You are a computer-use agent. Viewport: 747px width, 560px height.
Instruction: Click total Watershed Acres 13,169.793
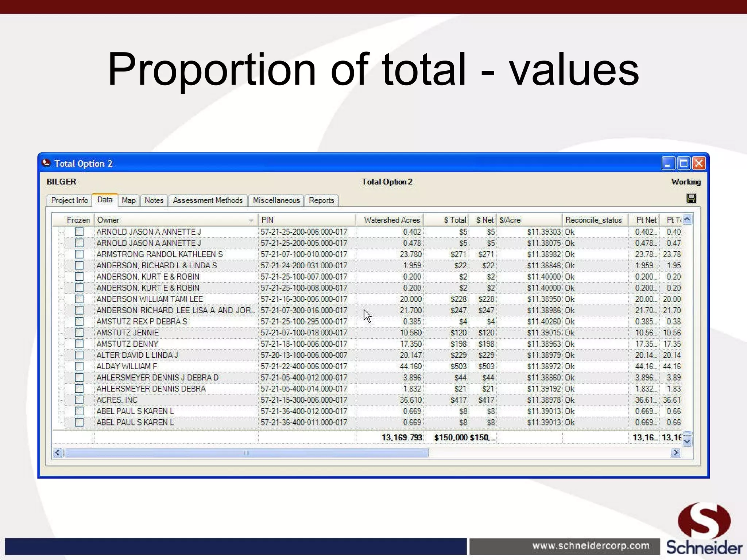tap(402, 437)
